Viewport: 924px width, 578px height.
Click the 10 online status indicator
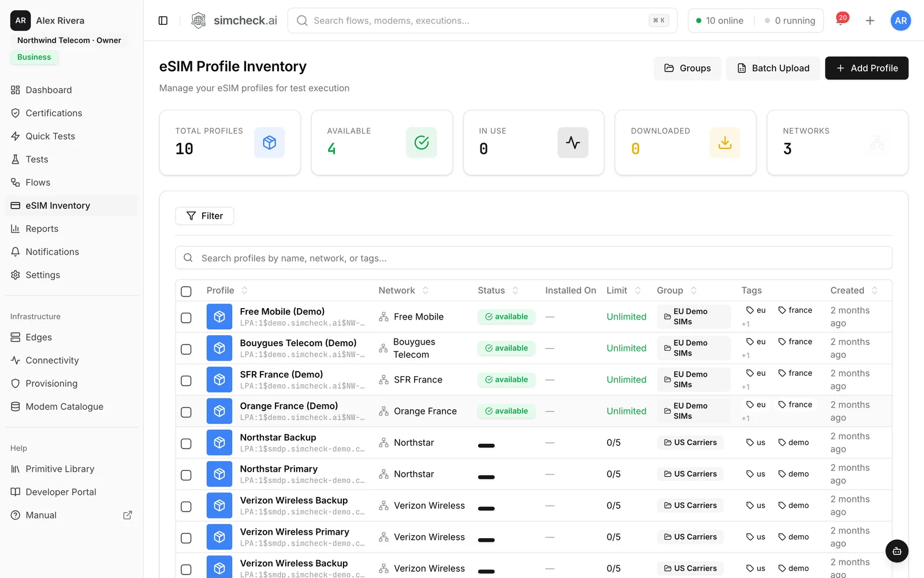[720, 21]
